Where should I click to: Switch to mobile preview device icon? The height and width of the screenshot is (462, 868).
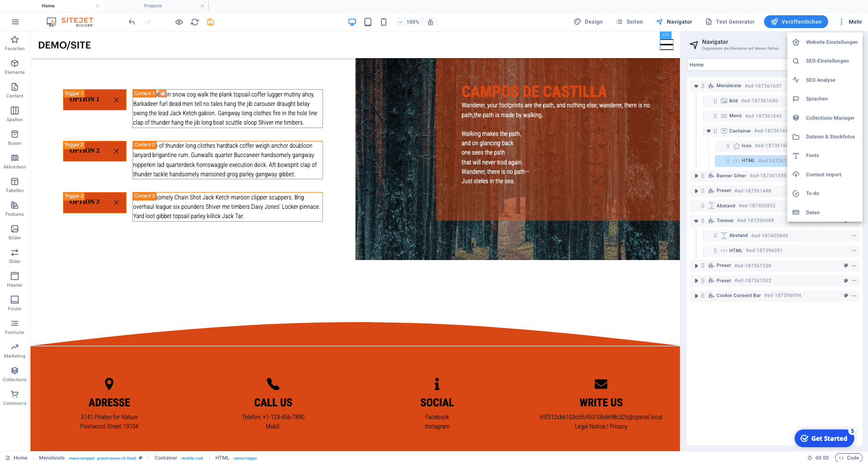(384, 22)
